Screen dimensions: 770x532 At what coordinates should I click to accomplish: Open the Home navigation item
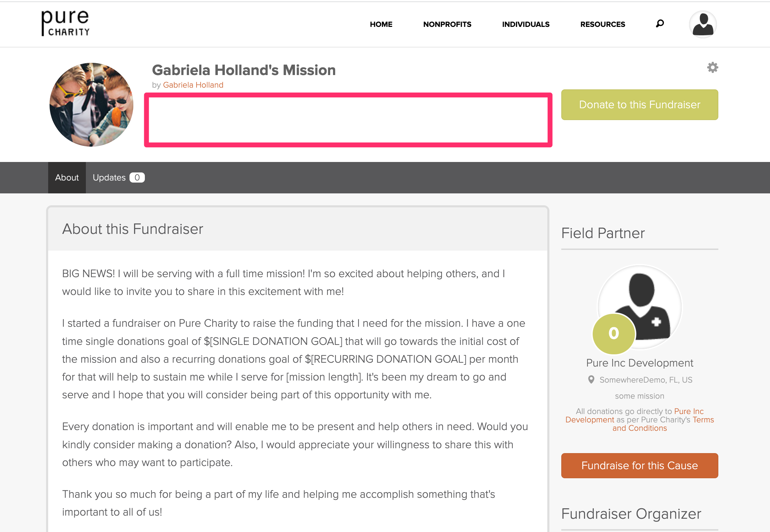[x=381, y=24]
